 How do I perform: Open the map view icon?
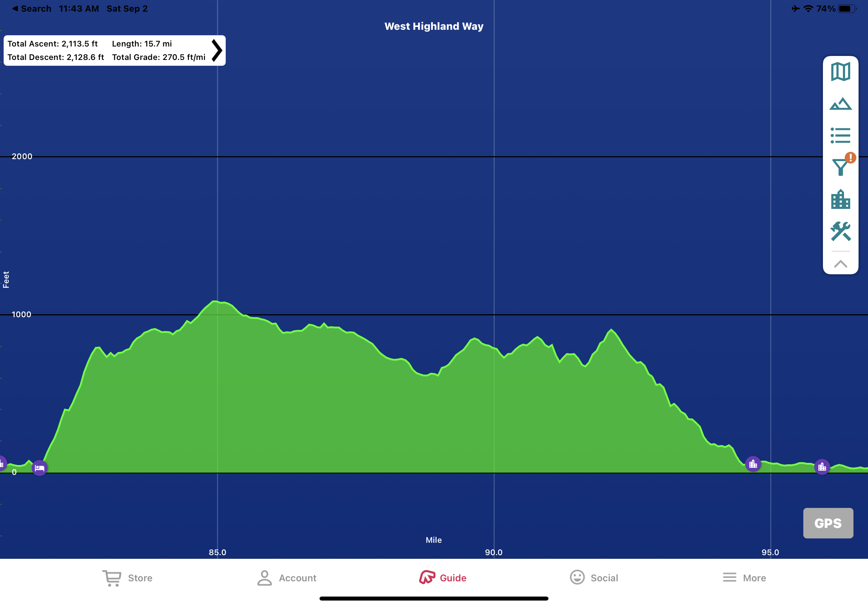840,72
